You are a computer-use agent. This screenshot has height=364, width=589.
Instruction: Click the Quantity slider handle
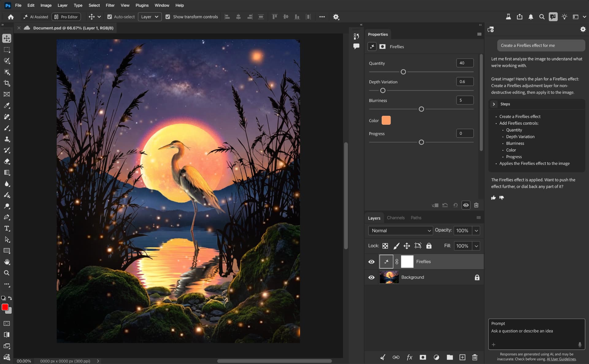tap(403, 72)
